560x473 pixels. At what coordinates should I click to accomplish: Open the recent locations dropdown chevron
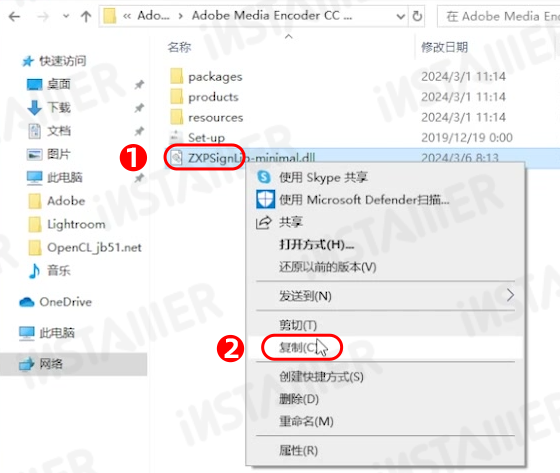point(66,16)
